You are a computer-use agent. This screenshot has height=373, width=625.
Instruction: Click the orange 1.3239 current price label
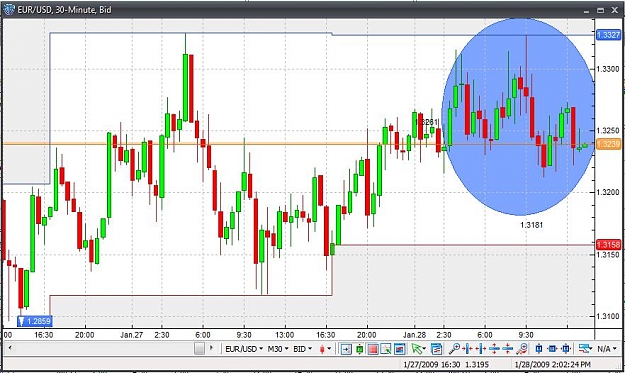coord(608,144)
